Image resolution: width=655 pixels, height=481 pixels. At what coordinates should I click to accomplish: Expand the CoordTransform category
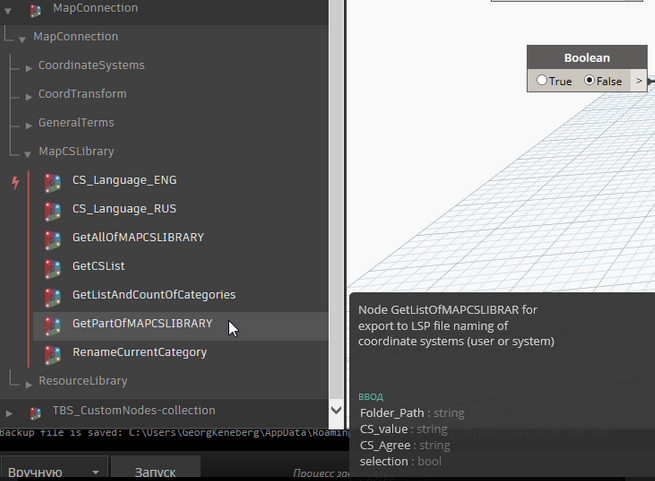29,95
